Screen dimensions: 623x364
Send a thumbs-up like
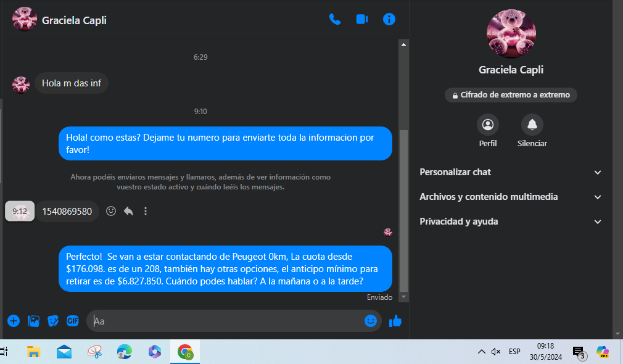(x=395, y=321)
